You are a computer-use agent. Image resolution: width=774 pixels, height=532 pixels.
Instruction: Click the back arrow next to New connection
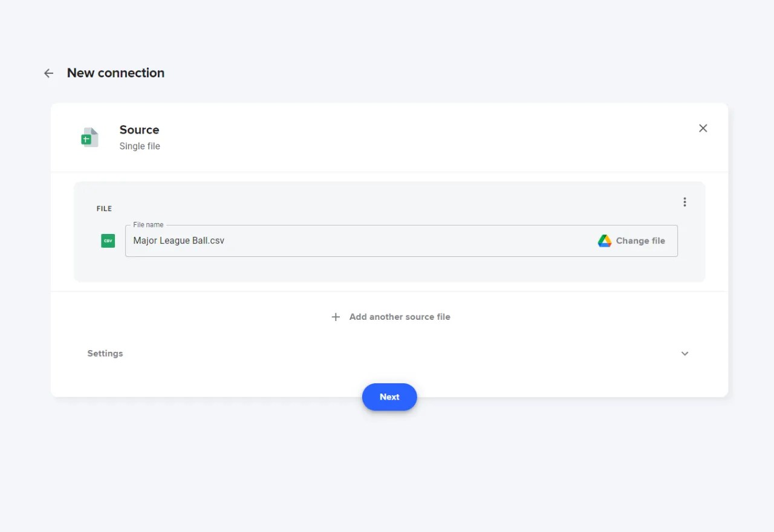(x=48, y=73)
